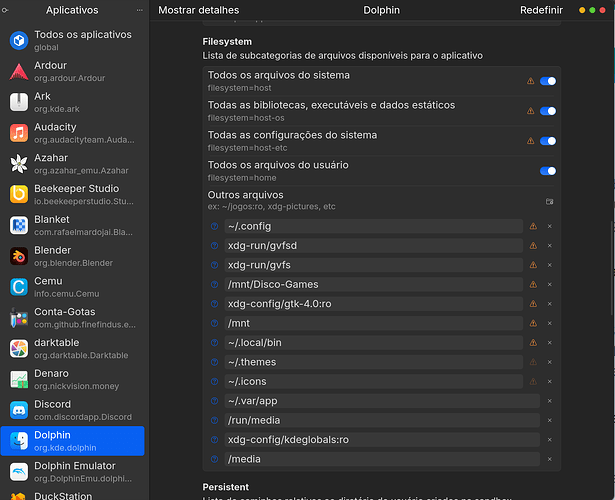The height and width of the screenshot is (500, 615).
Task: Select Discord in the app list
Action: click(x=73, y=410)
